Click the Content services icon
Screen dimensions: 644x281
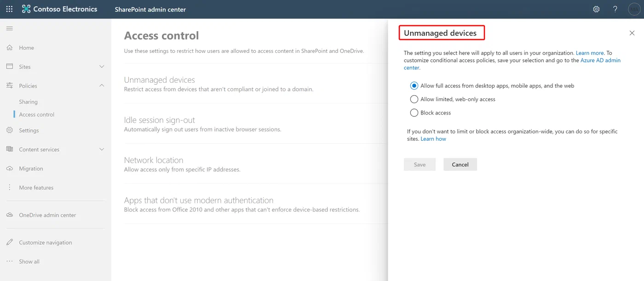tap(10, 149)
